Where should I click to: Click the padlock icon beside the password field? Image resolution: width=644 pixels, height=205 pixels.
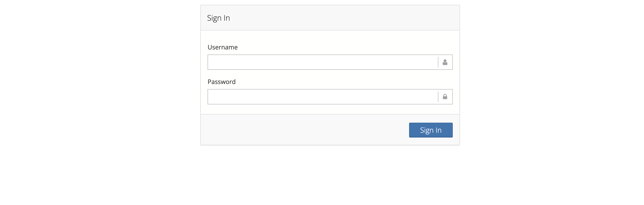[x=445, y=96]
